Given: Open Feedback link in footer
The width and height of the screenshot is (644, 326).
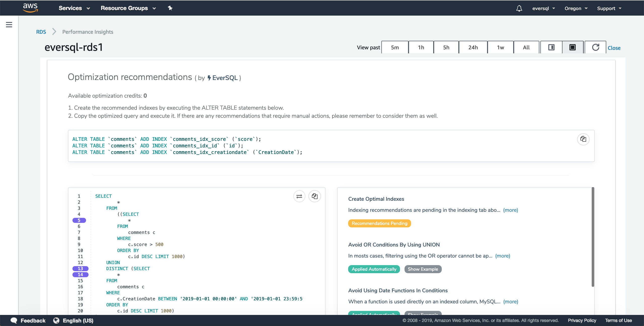Looking at the screenshot, I should point(33,320).
